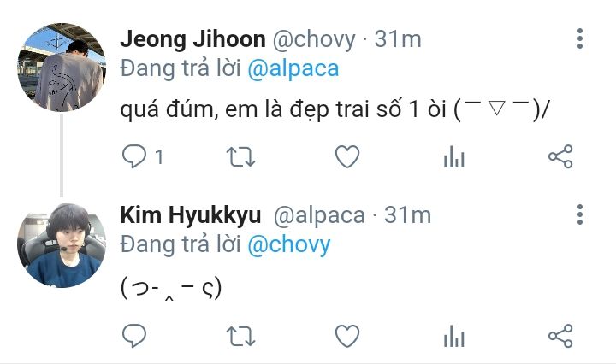Open the tweet text about đẹp trai số 1
The height and width of the screenshot is (364, 616).
pyautogui.click(x=334, y=109)
